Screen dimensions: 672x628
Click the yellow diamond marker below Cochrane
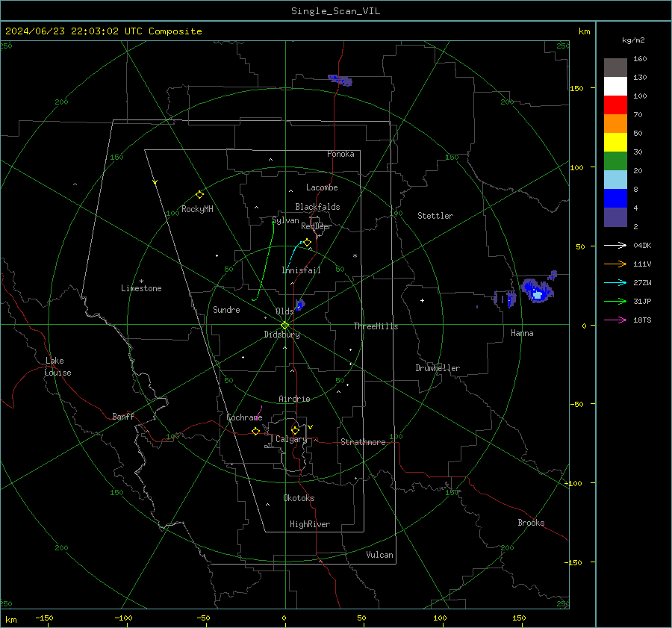click(256, 432)
